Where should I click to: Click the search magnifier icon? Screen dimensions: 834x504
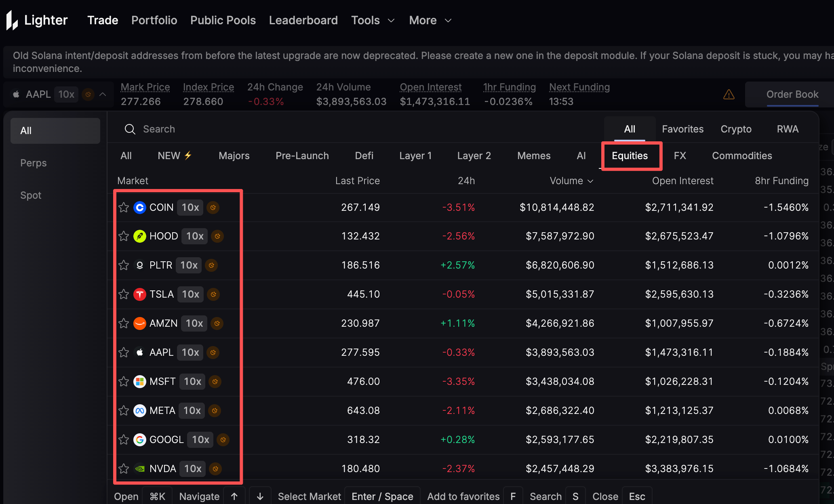[130, 129]
